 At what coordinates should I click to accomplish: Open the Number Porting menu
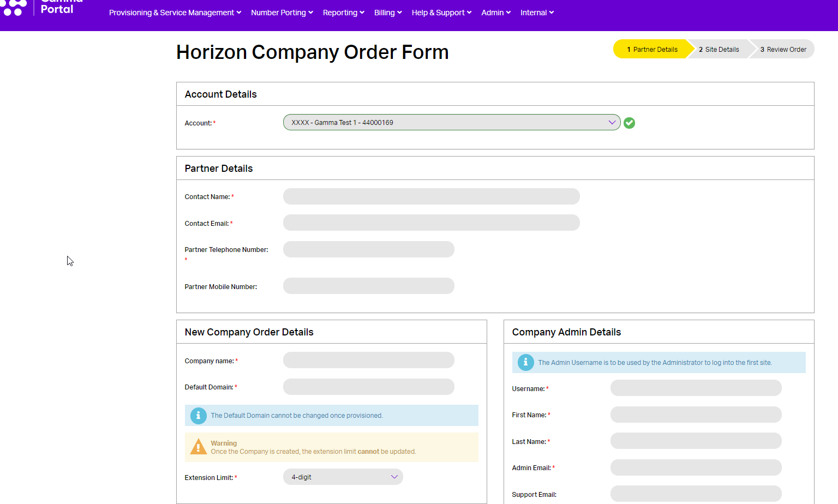282,13
